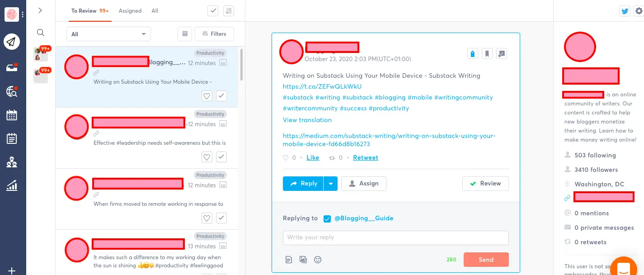Like the Substack Mobile Device list item
Viewport: 644px width, 275px height.
(207, 96)
